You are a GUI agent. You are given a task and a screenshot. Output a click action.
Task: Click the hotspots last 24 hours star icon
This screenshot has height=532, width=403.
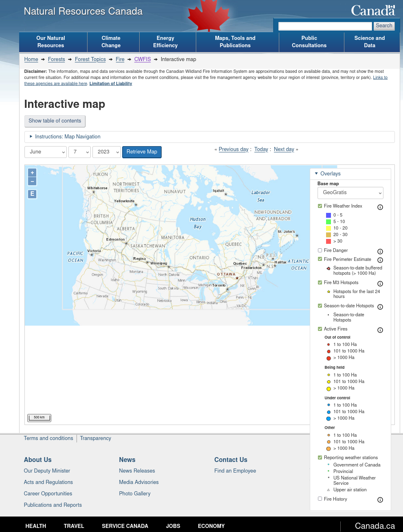click(x=329, y=292)
